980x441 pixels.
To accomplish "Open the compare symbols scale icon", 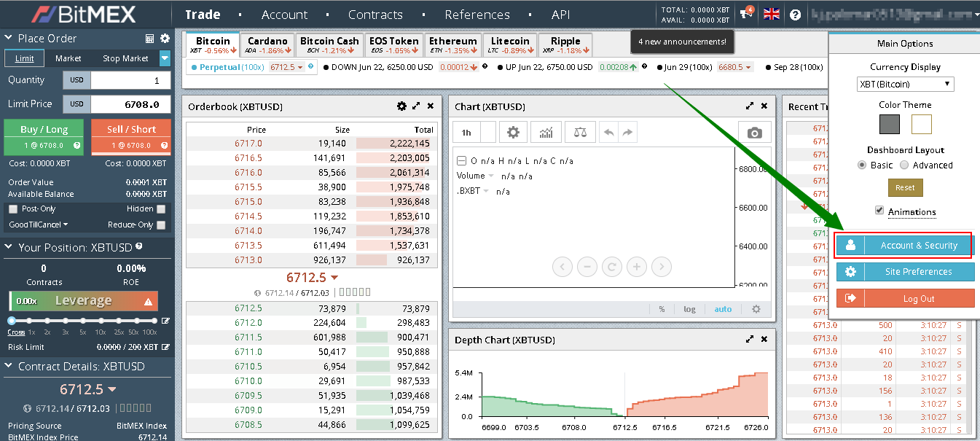I will tap(580, 133).
